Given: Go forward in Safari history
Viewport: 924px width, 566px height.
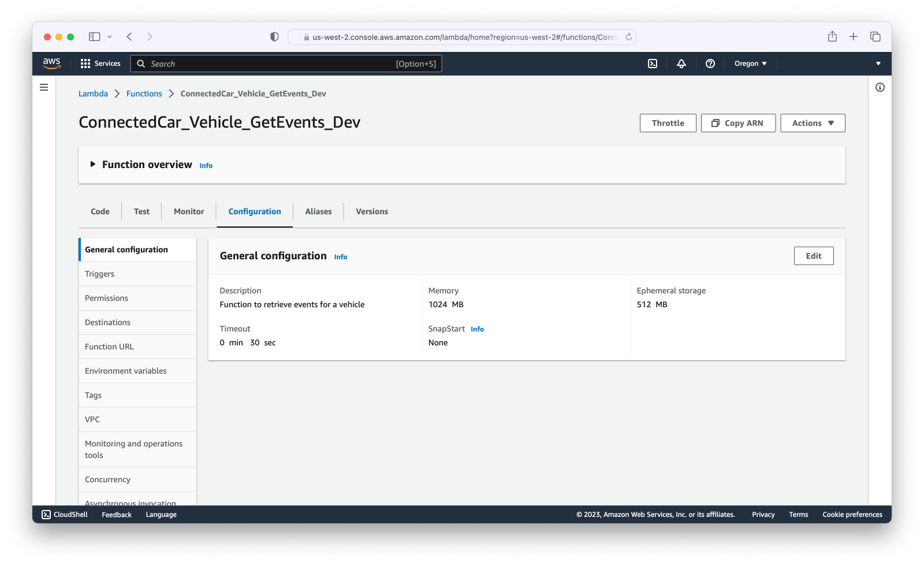Looking at the screenshot, I should (150, 36).
